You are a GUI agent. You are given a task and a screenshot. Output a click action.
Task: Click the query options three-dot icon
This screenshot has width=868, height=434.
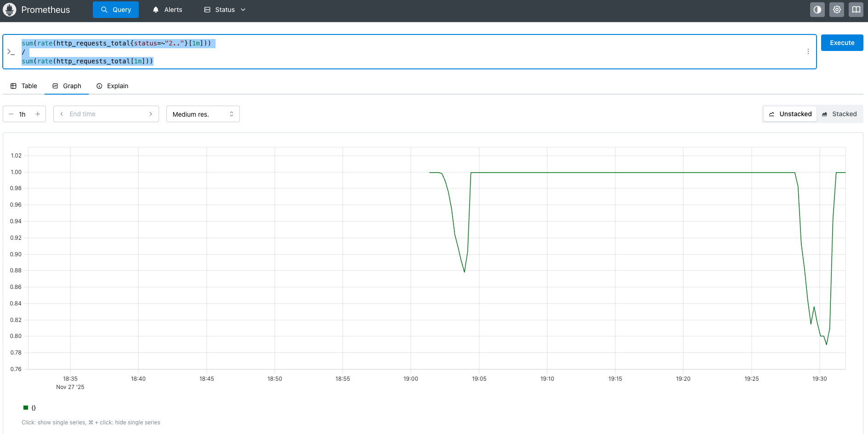(808, 52)
